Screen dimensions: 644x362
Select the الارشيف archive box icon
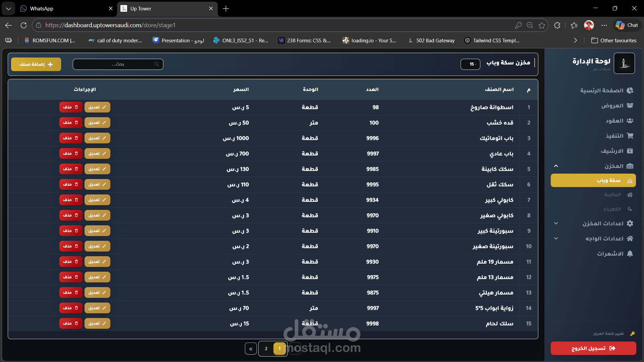tap(631, 151)
